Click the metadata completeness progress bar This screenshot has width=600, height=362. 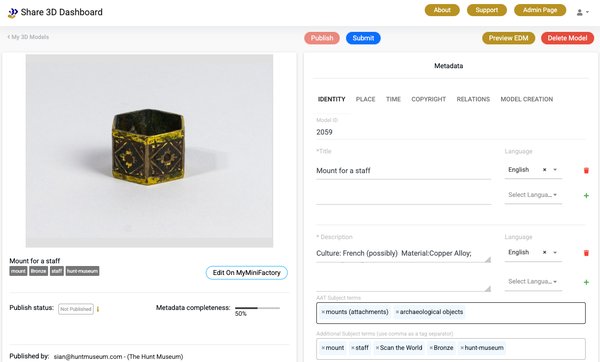(x=257, y=308)
